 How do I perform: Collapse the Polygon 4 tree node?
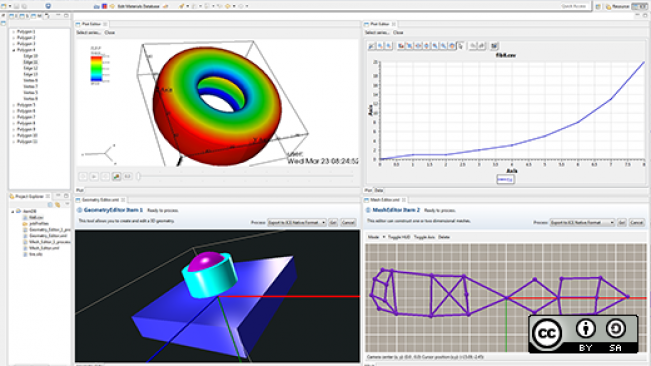coord(14,50)
